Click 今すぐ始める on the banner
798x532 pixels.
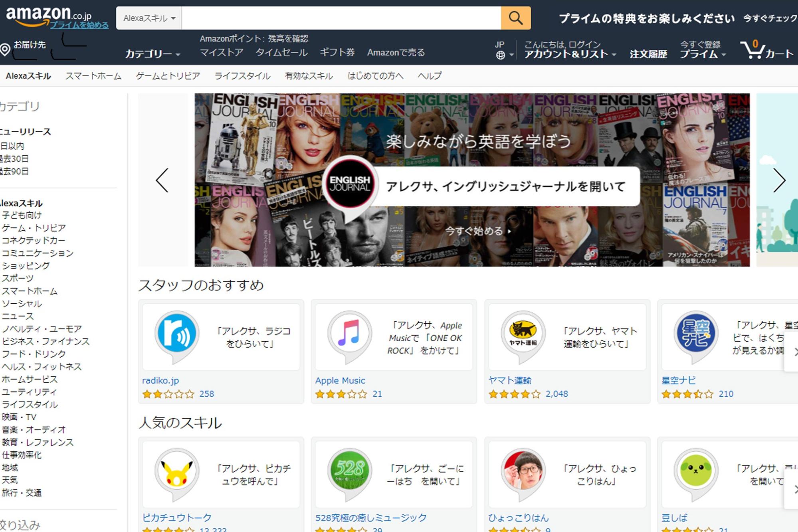477,231
